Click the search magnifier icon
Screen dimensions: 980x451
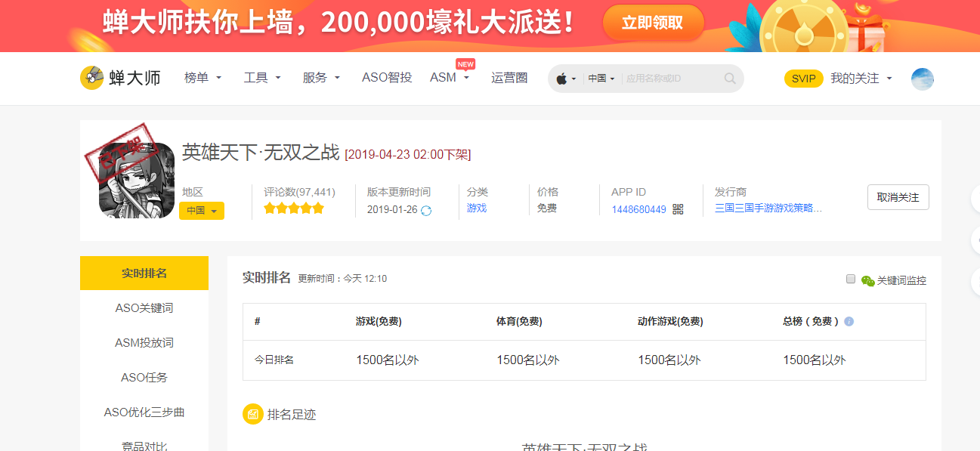pos(729,79)
